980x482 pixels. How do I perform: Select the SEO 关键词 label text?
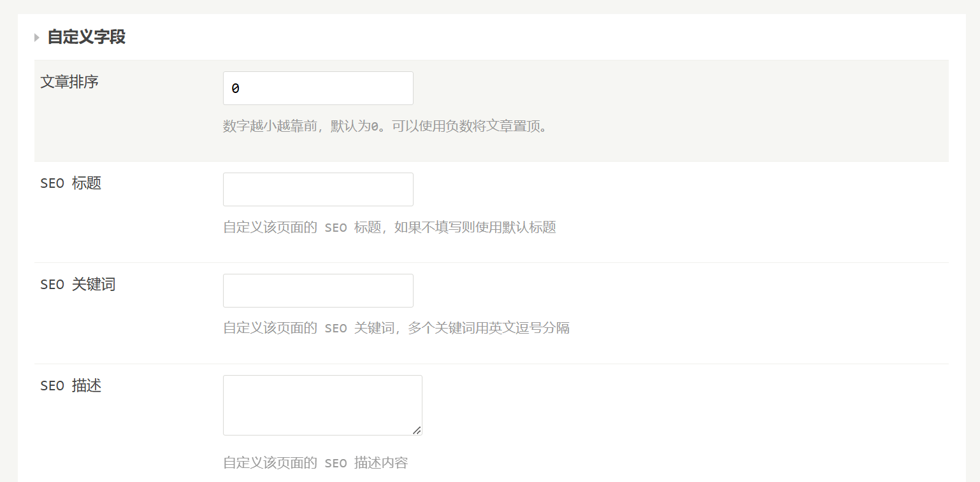click(78, 285)
